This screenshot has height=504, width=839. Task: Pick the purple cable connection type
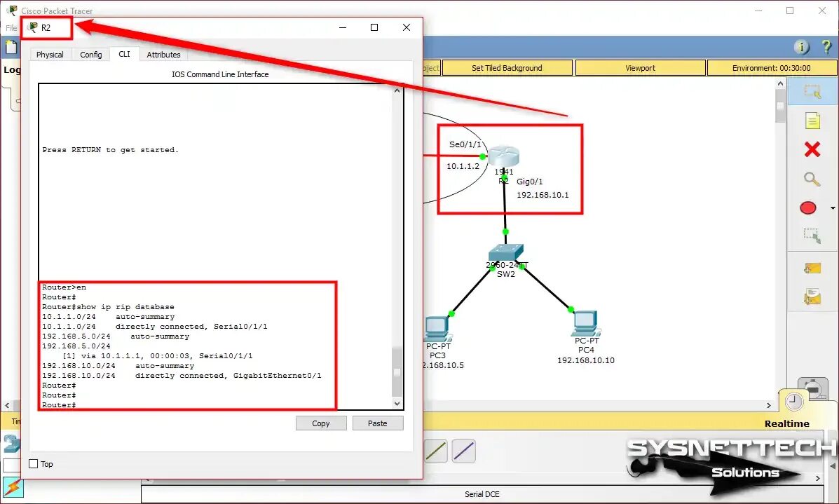click(x=464, y=451)
